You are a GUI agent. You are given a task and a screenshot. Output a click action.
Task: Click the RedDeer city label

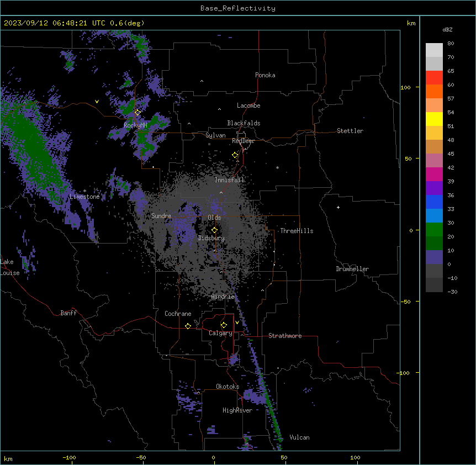click(244, 141)
